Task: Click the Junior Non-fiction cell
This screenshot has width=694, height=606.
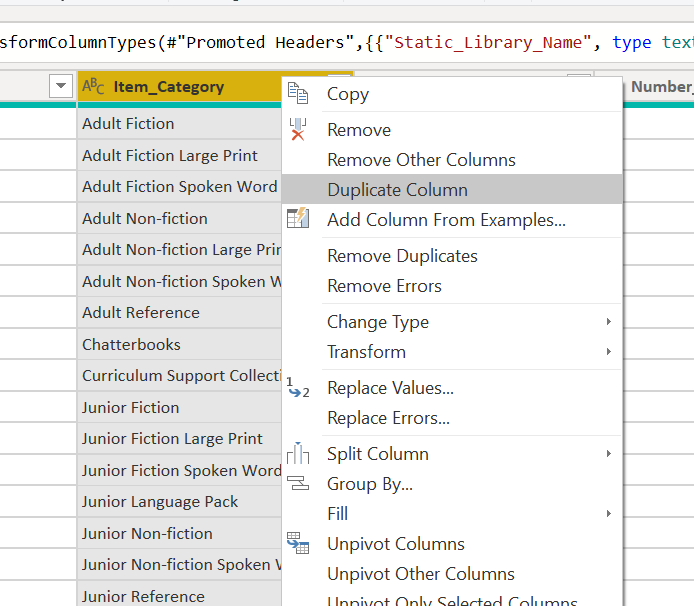Action: (x=179, y=533)
